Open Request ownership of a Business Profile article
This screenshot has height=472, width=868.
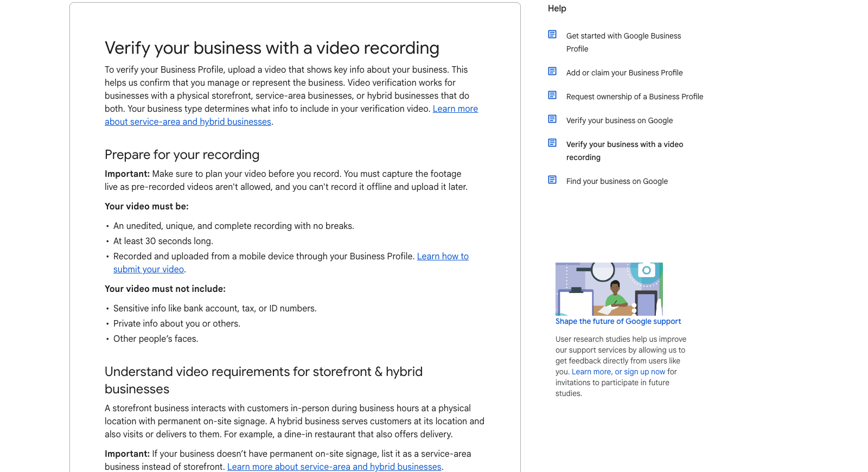(x=635, y=97)
